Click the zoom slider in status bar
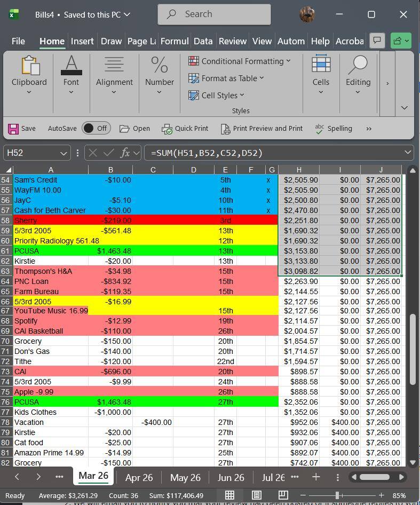 (x=337, y=495)
